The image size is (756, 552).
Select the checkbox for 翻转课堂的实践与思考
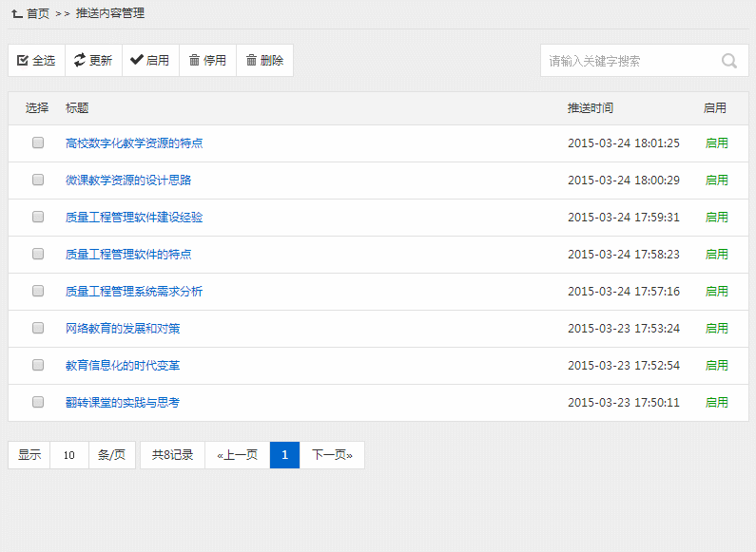point(38,403)
